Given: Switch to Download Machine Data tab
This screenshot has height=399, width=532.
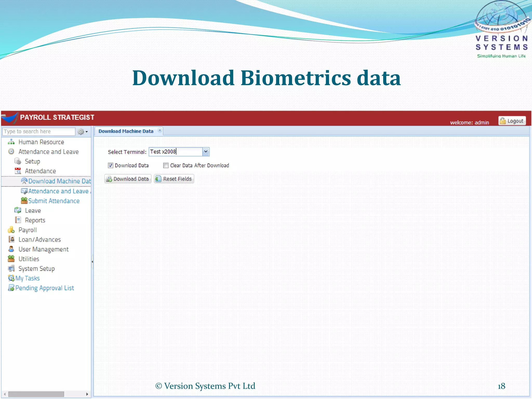Looking at the screenshot, I should [x=126, y=131].
